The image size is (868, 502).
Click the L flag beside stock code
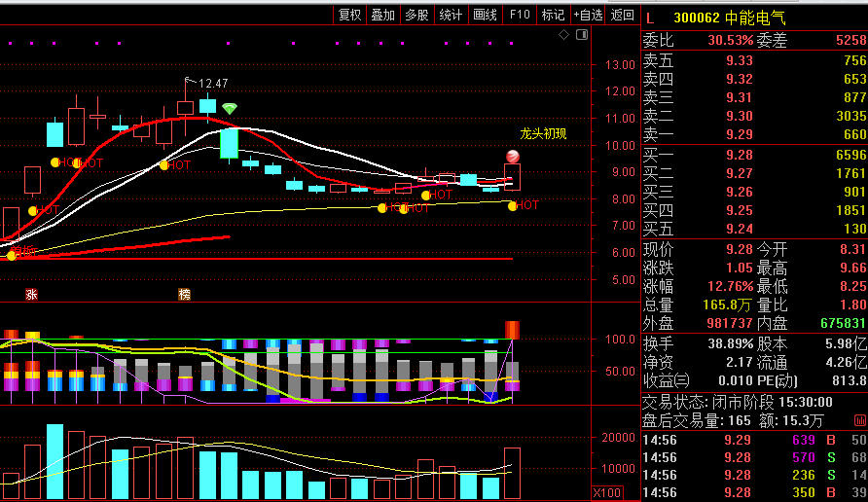pyautogui.click(x=651, y=18)
